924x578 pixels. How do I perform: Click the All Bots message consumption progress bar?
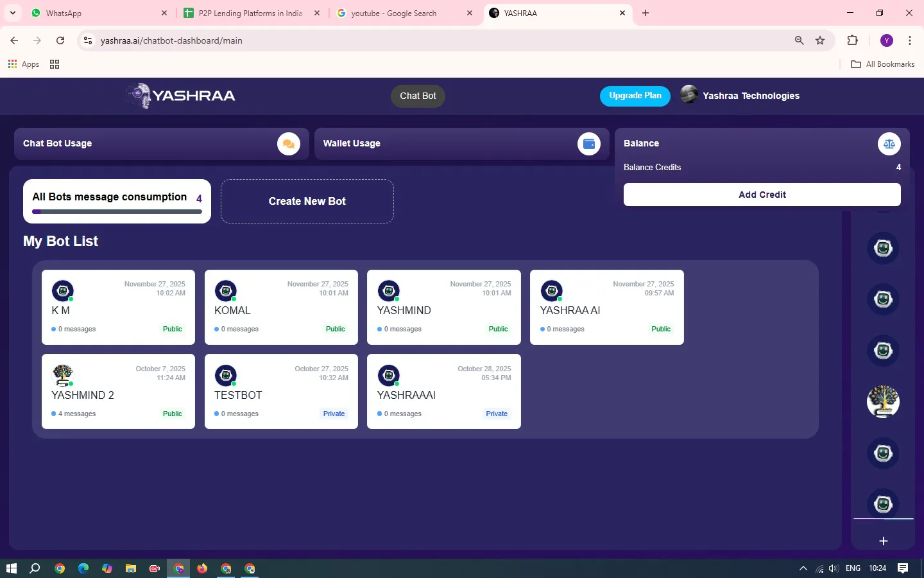click(x=117, y=211)
